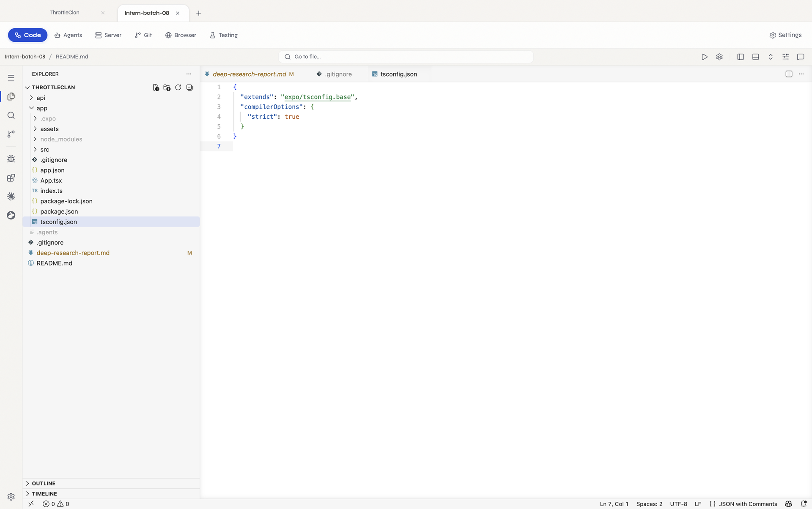Image resolution: width=812 pixels, height=509 pixels.
Task: Click the up-down chevrons icon in toolbar
Action: click(x=771, y=57)
